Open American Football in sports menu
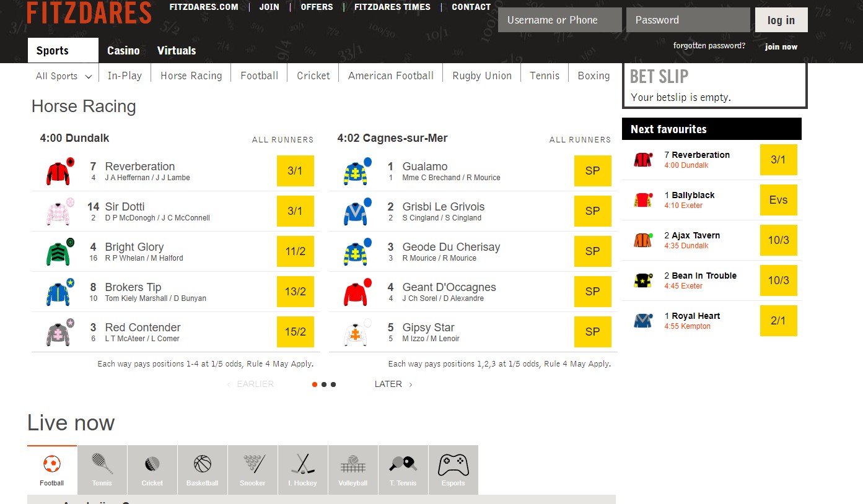The width and height of the screenshot is (863, 504). [391, 76]
